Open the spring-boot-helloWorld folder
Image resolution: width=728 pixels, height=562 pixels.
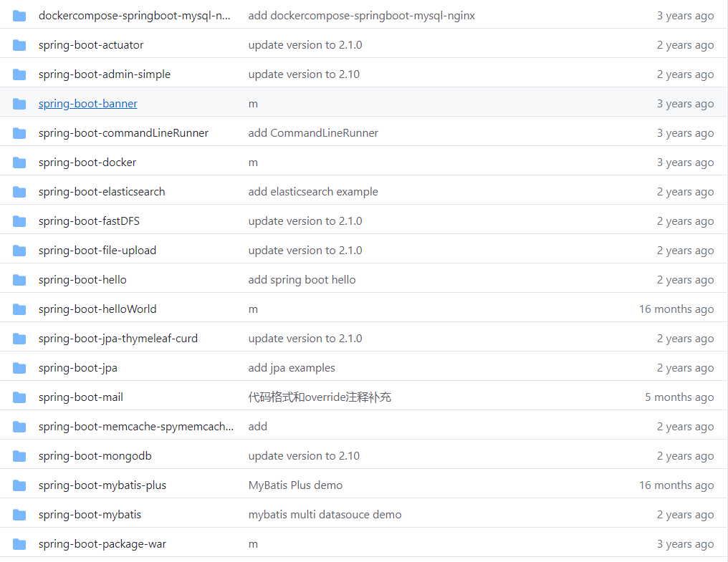97,309
